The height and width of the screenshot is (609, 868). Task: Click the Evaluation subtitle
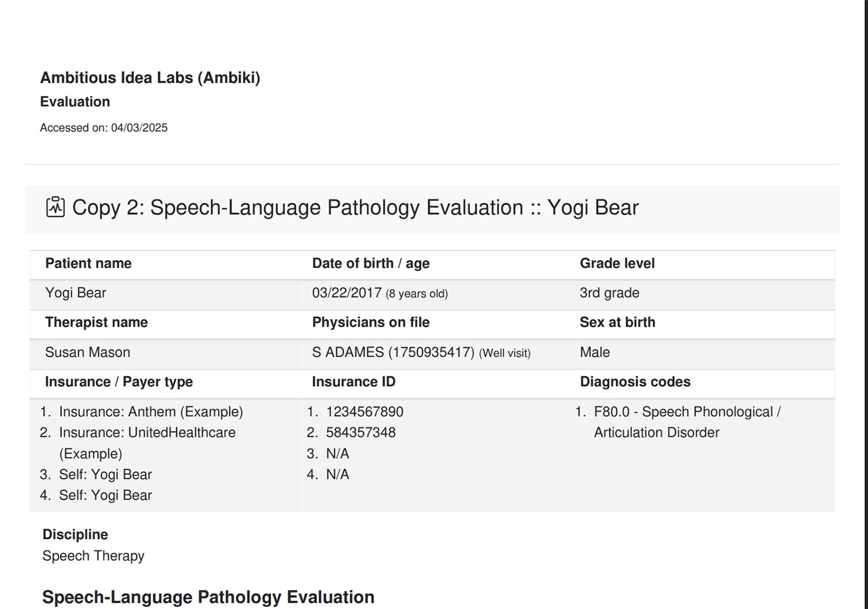[x=75, y=102]
